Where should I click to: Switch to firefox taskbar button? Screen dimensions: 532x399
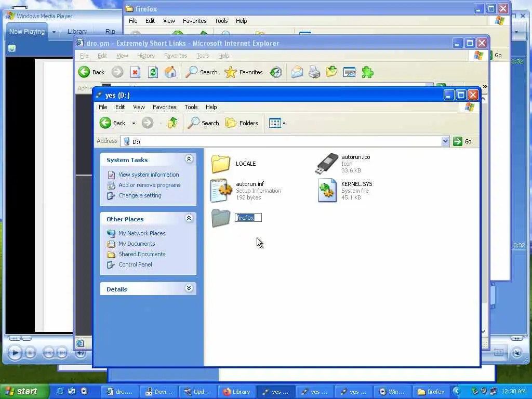click(431, 392)
